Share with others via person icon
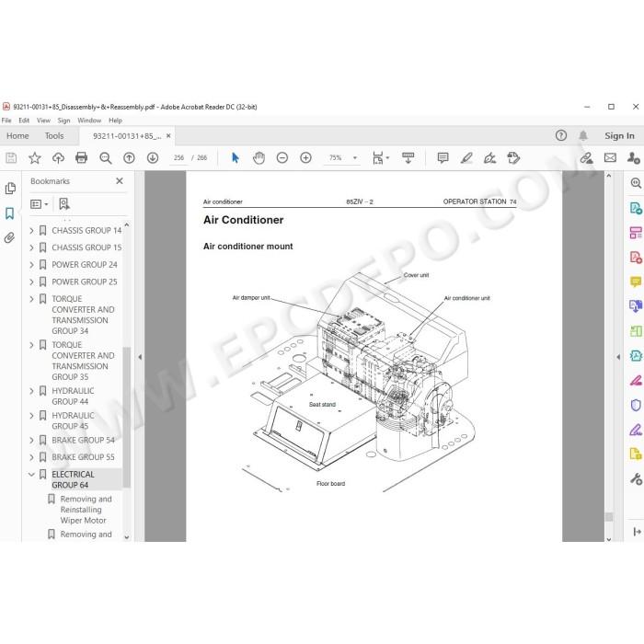This screenshot has width=644, height=644. click(x=633, y=157)
